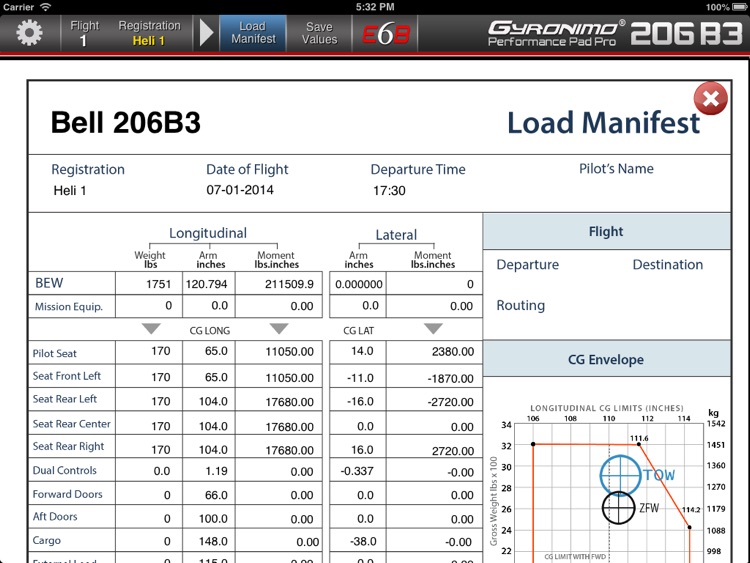The width and height of the screenshot is (750, 563).
Task: Close the Load Manifest with red X
Action: coord(711,99)
